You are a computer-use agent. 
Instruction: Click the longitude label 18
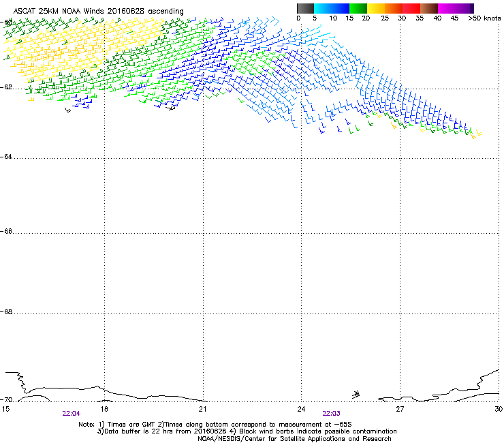pos(104,409)
